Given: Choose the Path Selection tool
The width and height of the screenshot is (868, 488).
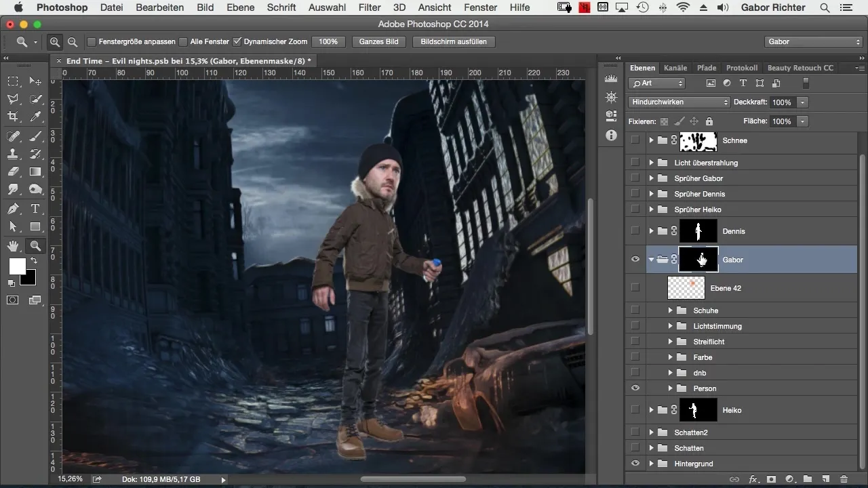Looking at the screenshot, I should pyautogui.click(x=13, y=226).
